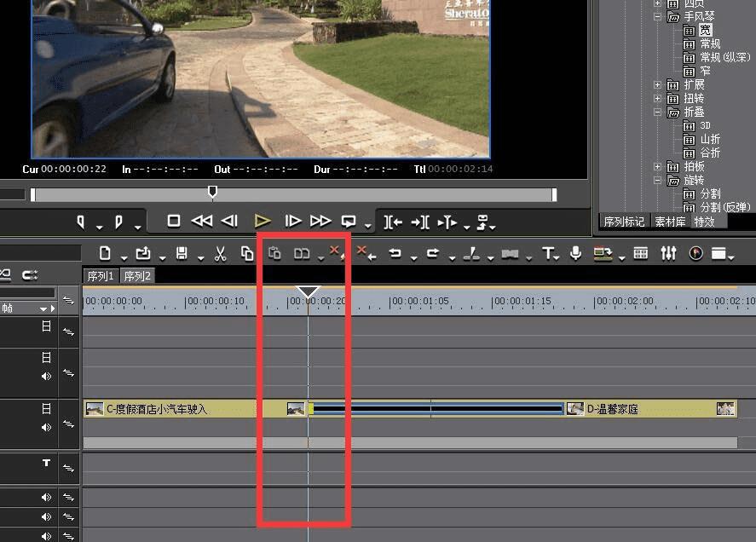Click the Set Default Transition icon
756x542 pixels.
[510, 254]
